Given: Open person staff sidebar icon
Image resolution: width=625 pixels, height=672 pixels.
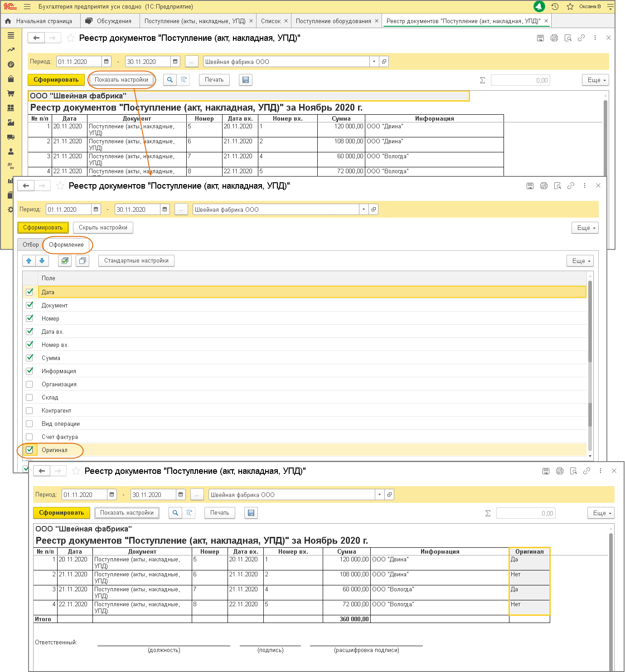Looking at the screenshot, I should (x=11, y=151).
